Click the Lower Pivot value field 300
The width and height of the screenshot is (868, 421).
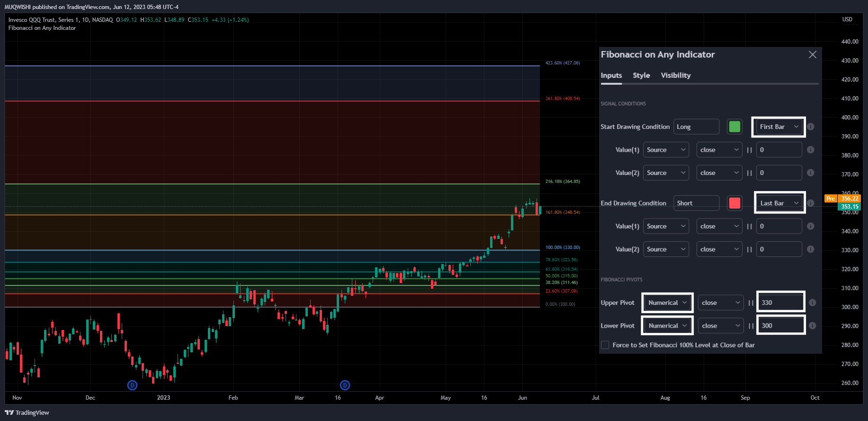pyautogui.click(x=781, y=326)
